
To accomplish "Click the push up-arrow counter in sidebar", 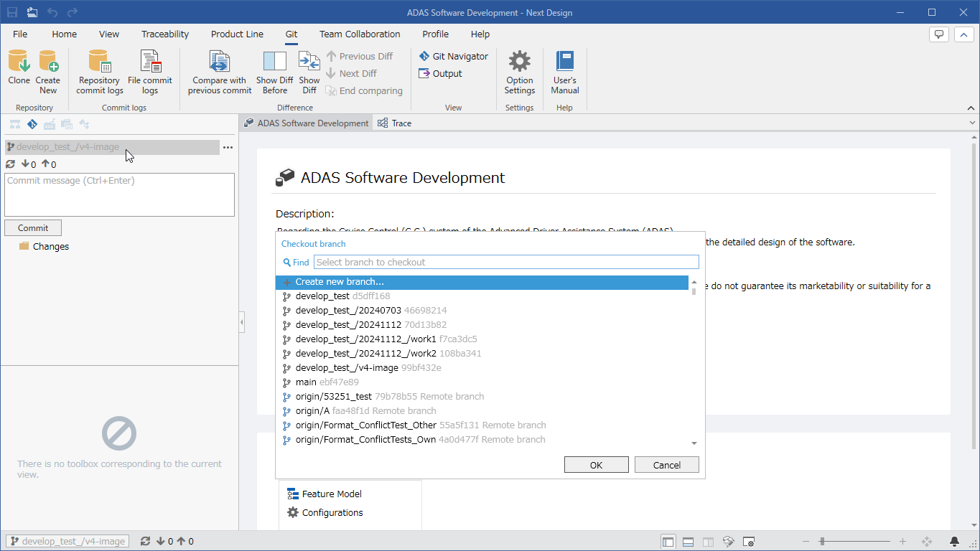I will (49, 164).
